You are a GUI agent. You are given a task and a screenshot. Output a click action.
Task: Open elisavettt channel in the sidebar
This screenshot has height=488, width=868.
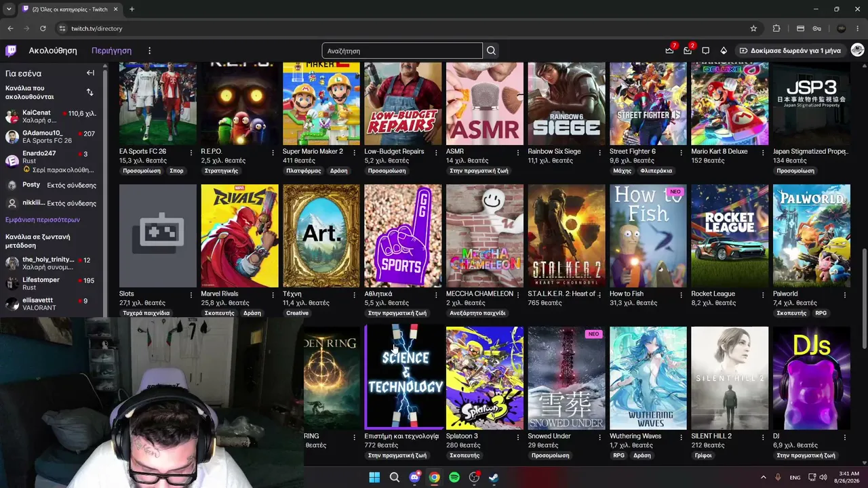(51, 304)
